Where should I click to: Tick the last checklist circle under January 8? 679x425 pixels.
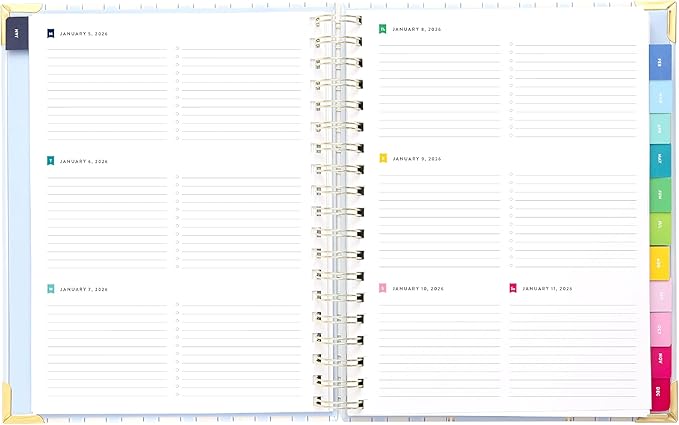point(511,135)
